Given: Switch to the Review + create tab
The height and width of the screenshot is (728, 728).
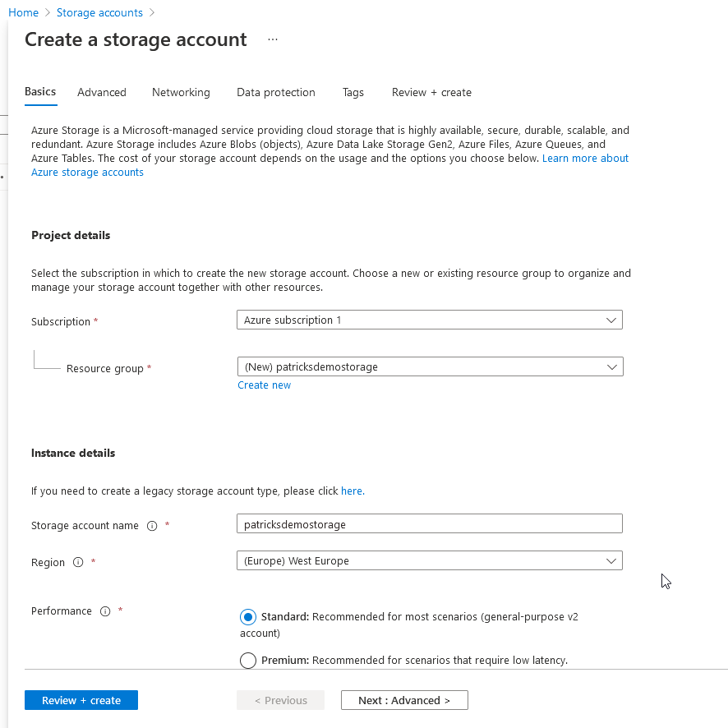Looking at the screenshot, I should tap(431, 92).
